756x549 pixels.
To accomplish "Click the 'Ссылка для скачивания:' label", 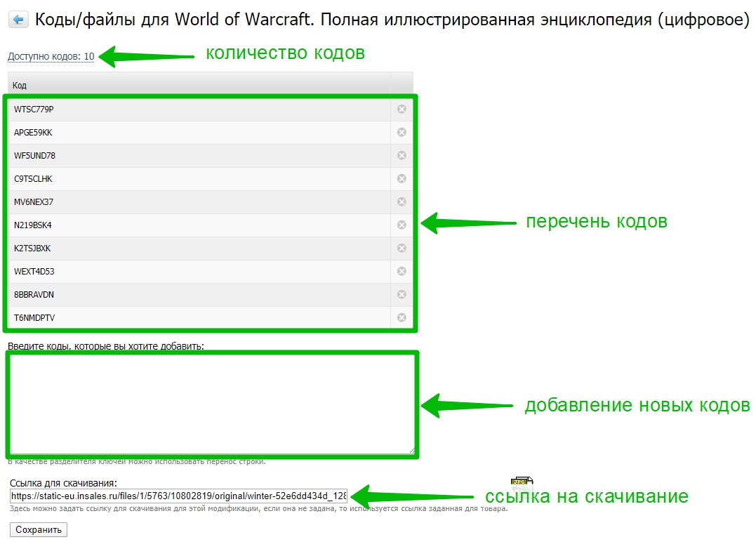I will pos(63,483).
